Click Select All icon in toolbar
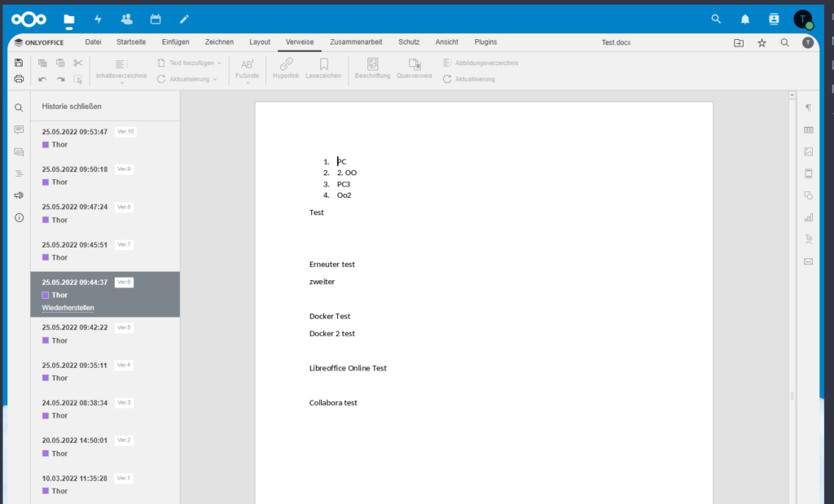Viewport: 834px width, 504px height. pos(78,79)
